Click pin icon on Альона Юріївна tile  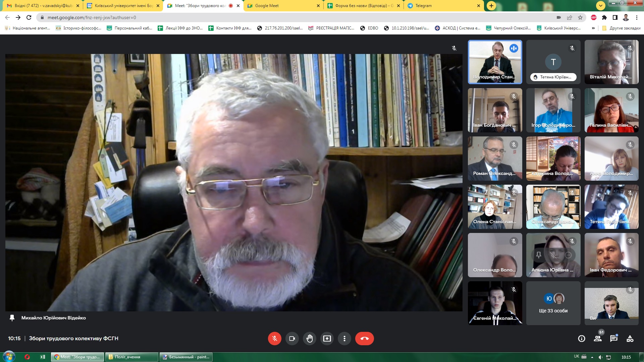point(539,255)
